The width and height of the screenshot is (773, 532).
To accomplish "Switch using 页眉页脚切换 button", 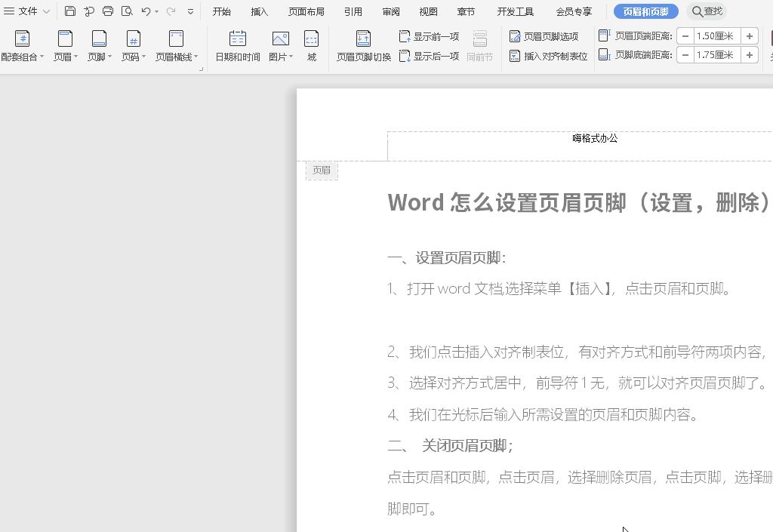I will tap(363, 46).
